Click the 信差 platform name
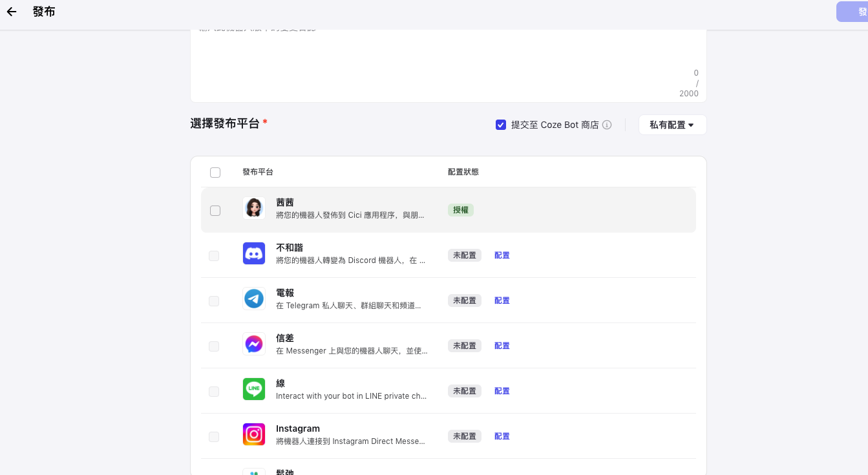Viewport: 868px width, 475px height. click(x=285, y=338)
